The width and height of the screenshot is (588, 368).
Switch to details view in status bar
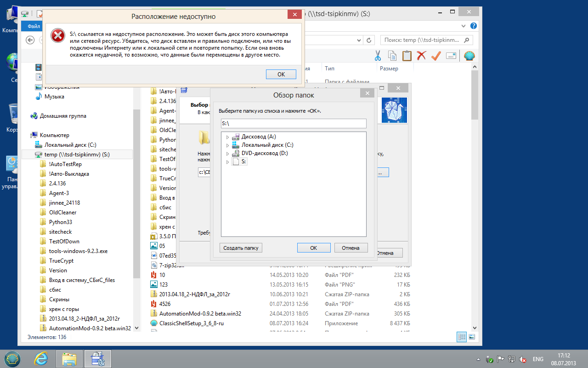pos(462,337)
